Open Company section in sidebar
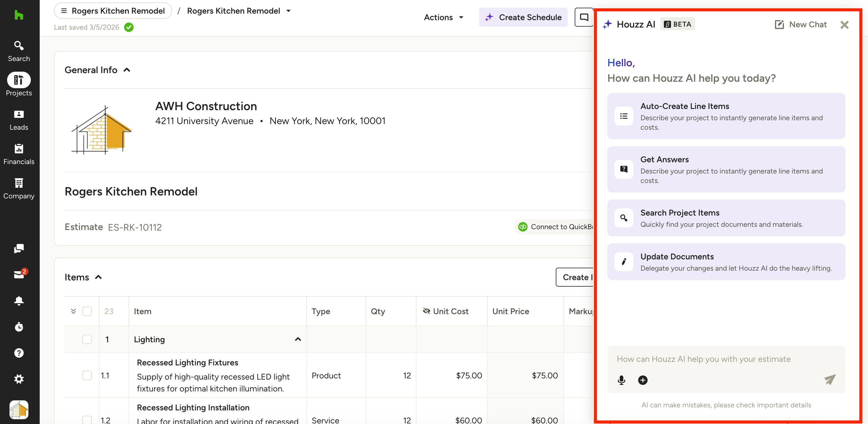This screenshot has width=868, height=424. [x=19, y=189]
